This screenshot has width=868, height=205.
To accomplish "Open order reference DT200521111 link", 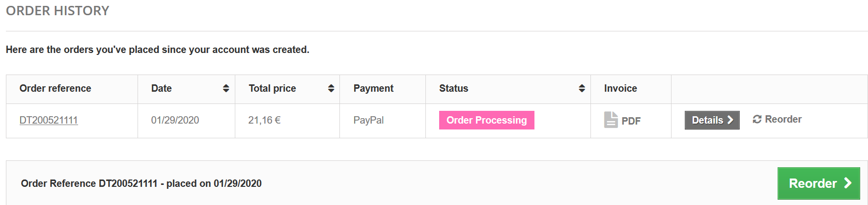I will (49, 120).
